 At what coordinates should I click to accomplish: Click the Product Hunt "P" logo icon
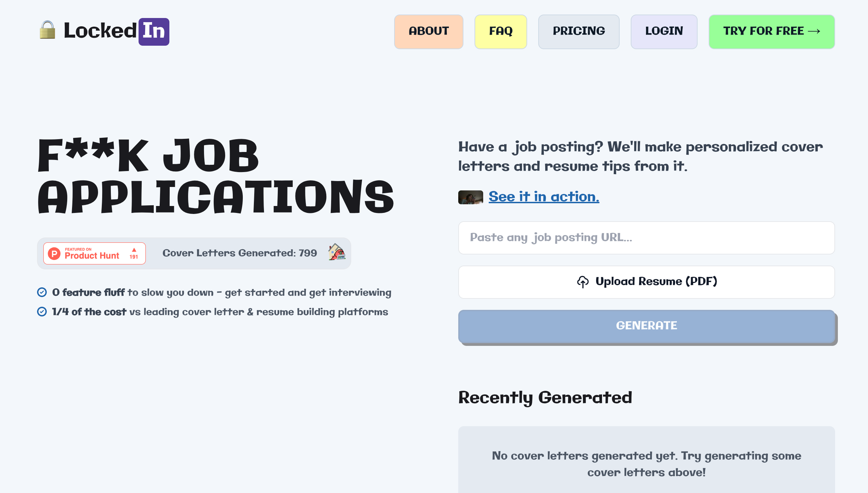tap(54, 253)
